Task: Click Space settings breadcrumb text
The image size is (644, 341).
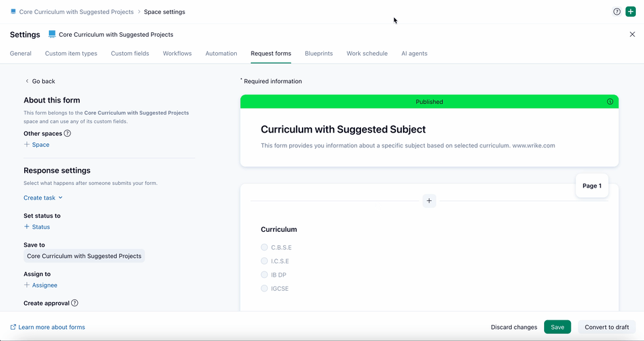Action: 164,11
